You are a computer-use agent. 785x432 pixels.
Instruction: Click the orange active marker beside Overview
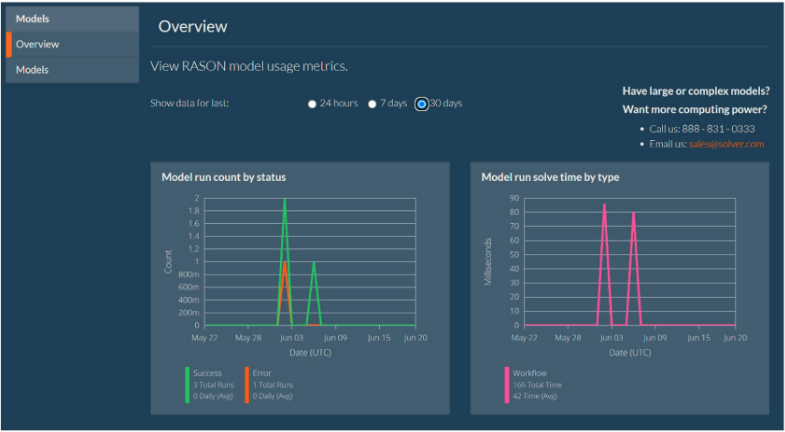pos(8,45)
